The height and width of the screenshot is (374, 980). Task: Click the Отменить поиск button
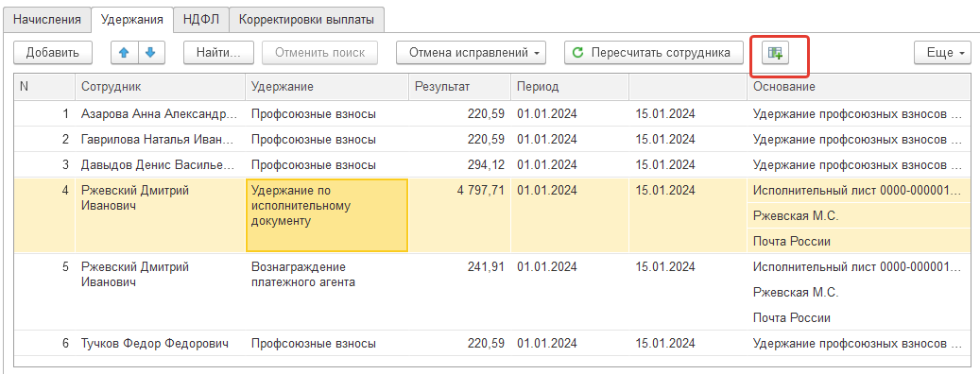(320, 53)
